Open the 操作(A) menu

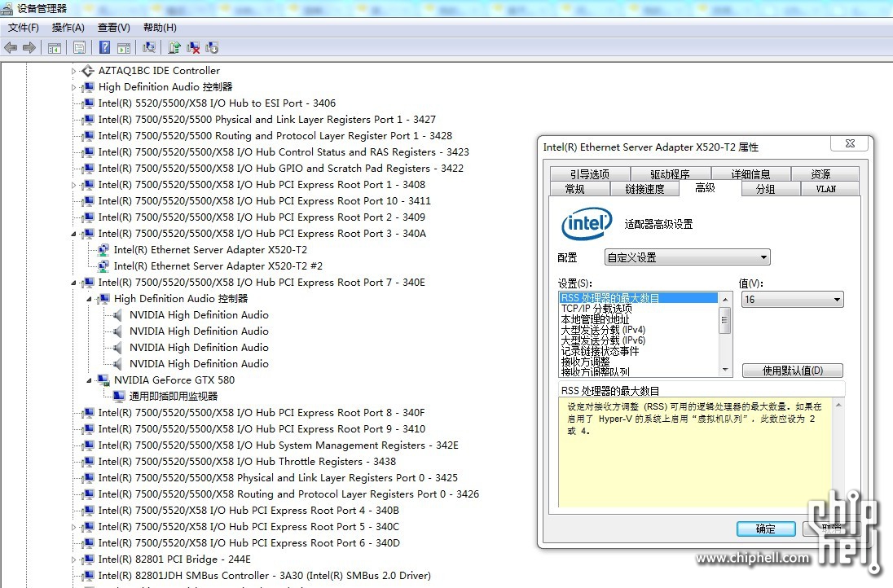pyautogui.click(x=68, y=27)
